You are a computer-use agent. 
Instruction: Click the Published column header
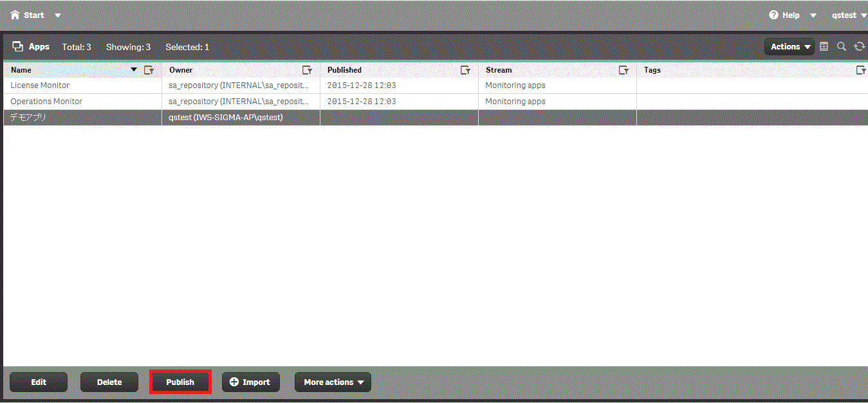[399, 70]
